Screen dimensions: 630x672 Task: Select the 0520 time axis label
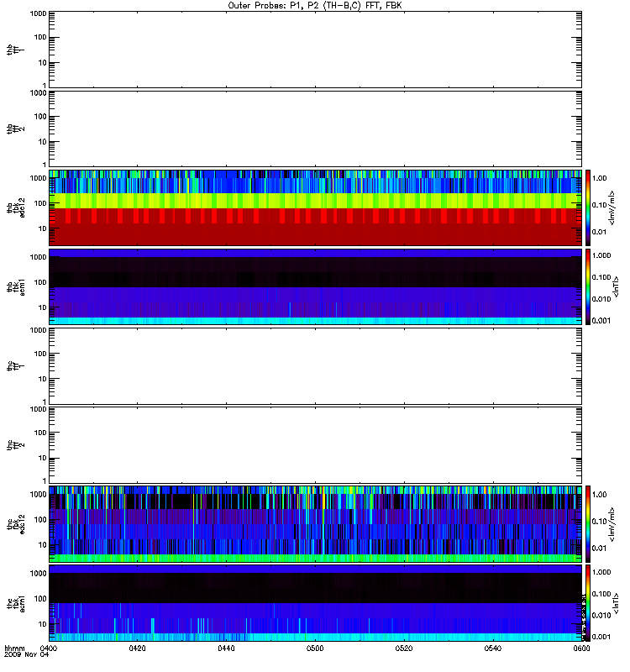tap(404, 648)
